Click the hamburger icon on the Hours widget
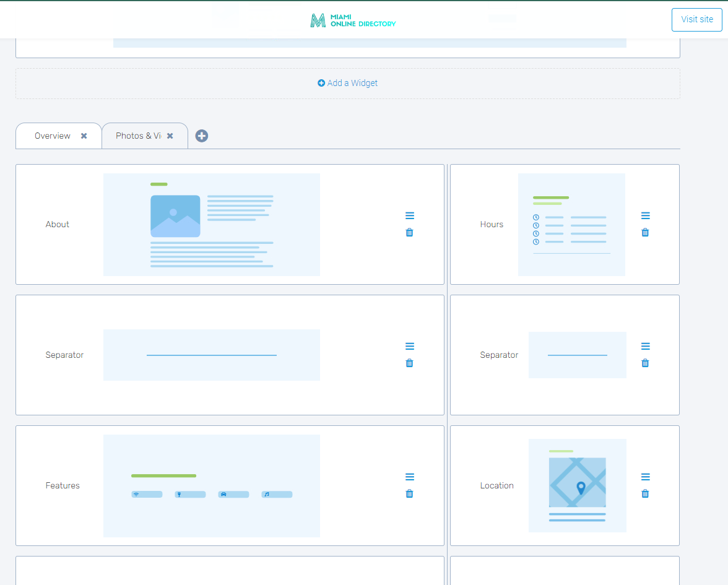Viewport: 728px width, 585px height. 645,215
